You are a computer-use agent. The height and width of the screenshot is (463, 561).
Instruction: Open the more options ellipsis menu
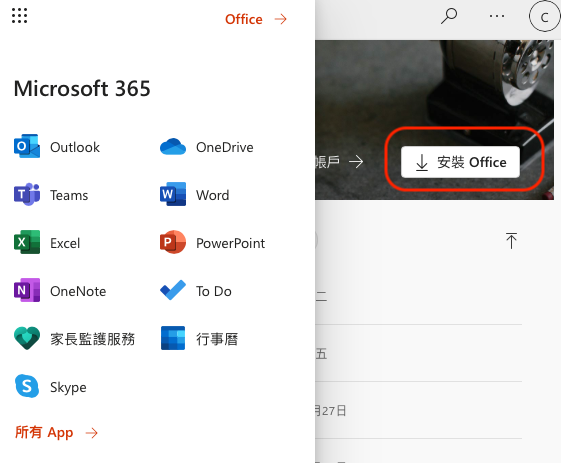497,16
